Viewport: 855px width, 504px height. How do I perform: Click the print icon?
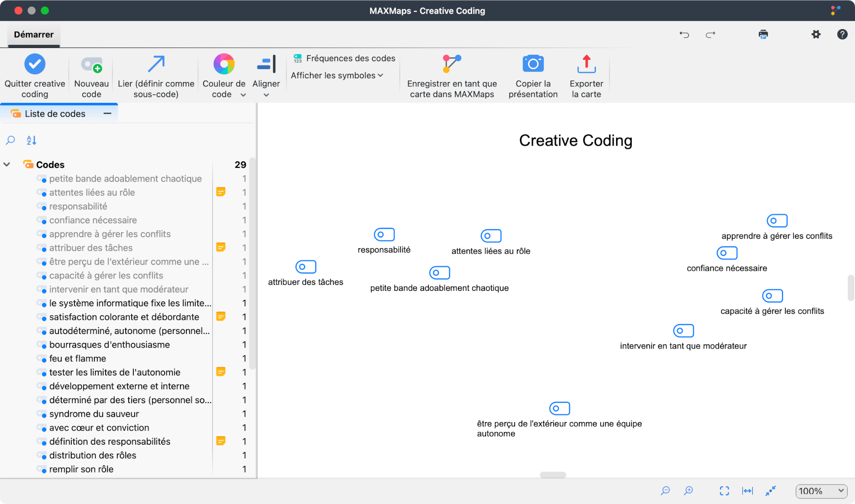(763, 35)
